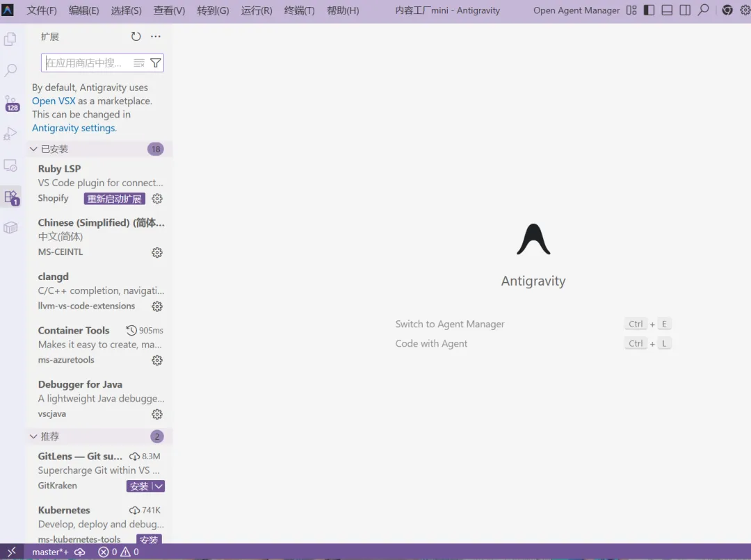
Task: Open the Search view in activity bar
Action: [x=10, y=70]
